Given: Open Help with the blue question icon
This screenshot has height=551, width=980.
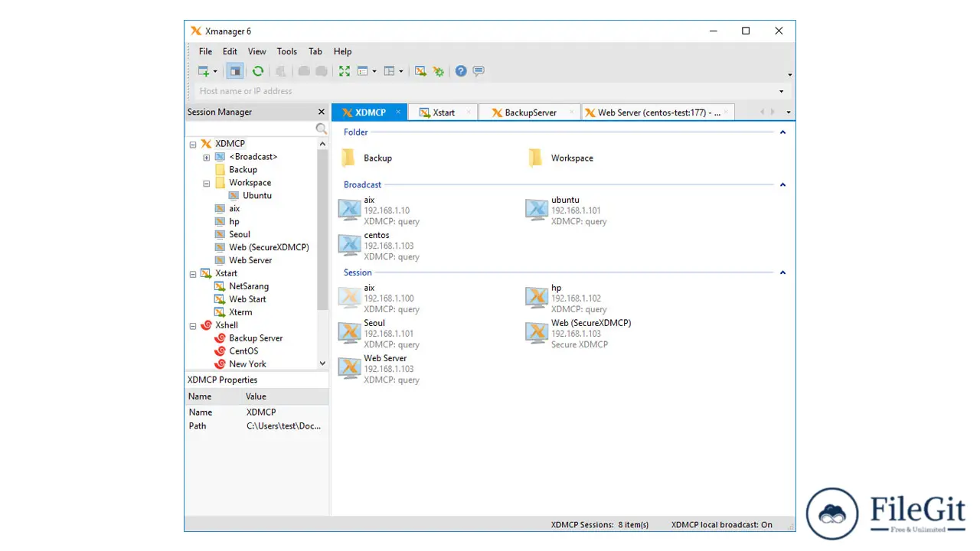Looking at the screenshot, I should pos(461,71).
